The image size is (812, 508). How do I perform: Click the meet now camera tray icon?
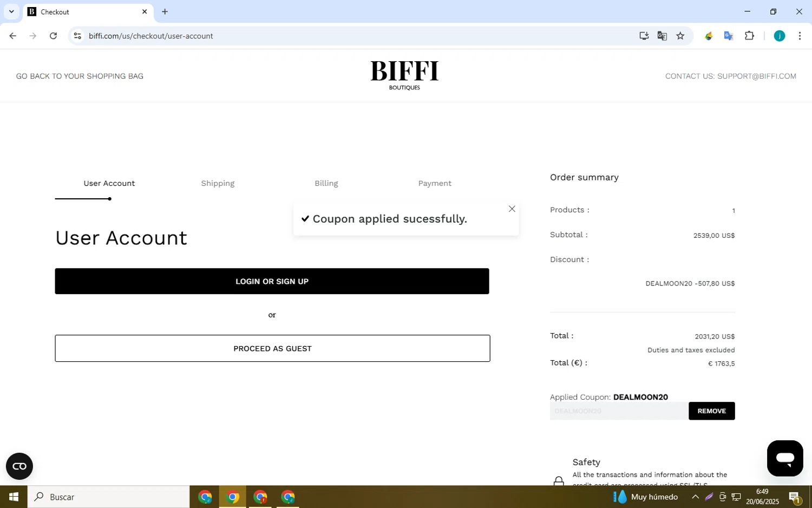tap(723, 497)
